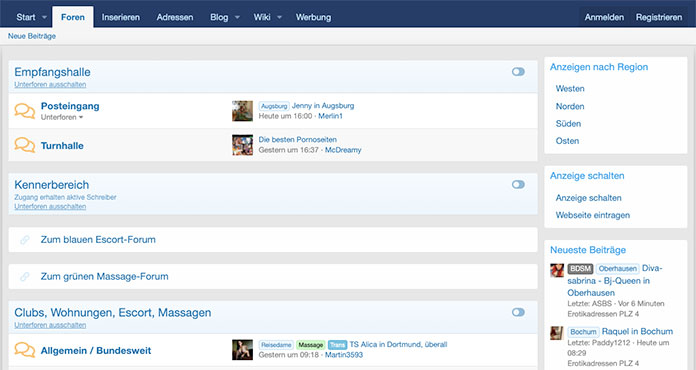Click the Anmelden login button
696x370 pixels.
point(604,17)
